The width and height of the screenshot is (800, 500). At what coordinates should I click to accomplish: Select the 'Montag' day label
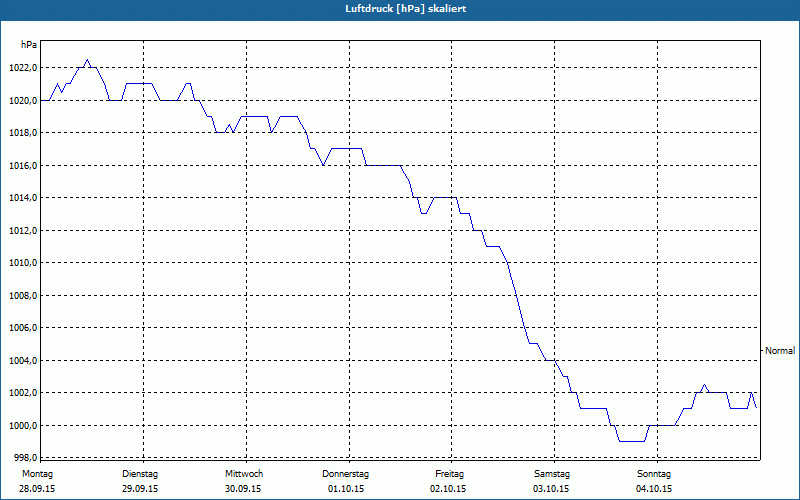pyautogui.click(x=37, y=474)
